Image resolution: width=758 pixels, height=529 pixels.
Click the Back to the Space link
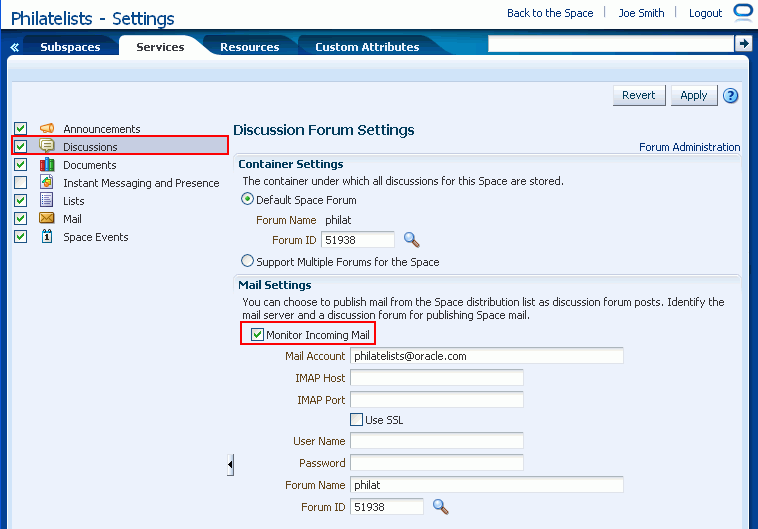[x=550, y=13]
